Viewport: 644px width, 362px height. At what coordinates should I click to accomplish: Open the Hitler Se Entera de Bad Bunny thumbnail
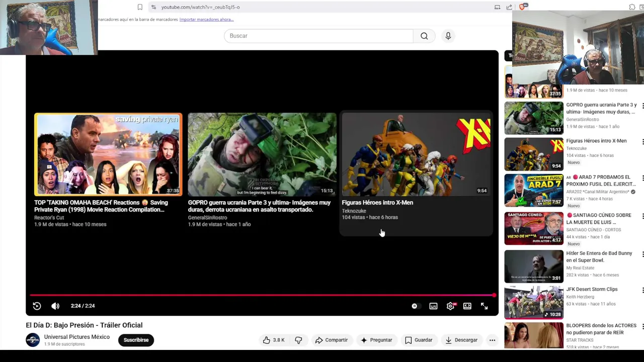534,266
